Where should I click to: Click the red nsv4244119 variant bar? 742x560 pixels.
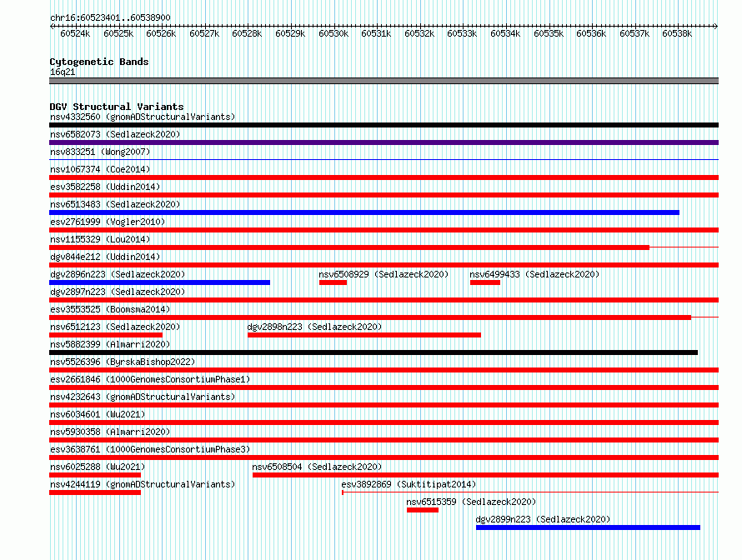pyautogui.click(x=95, y=492)
